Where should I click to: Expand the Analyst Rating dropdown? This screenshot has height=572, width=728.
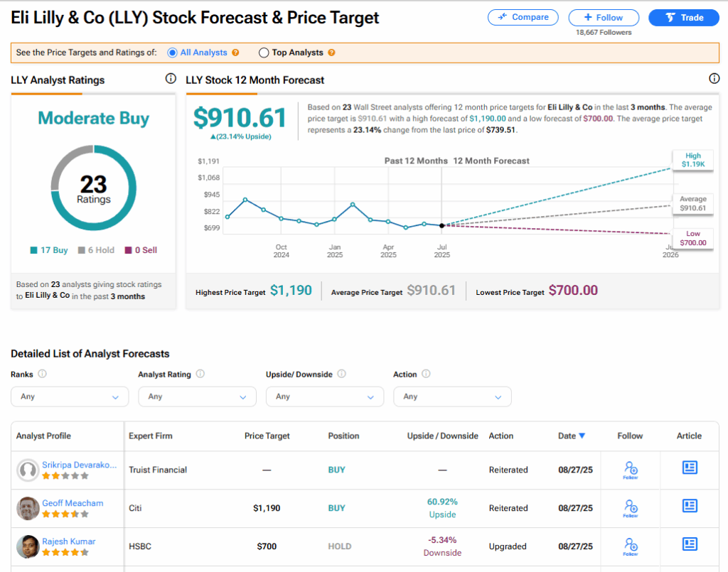tap(197, 396)
